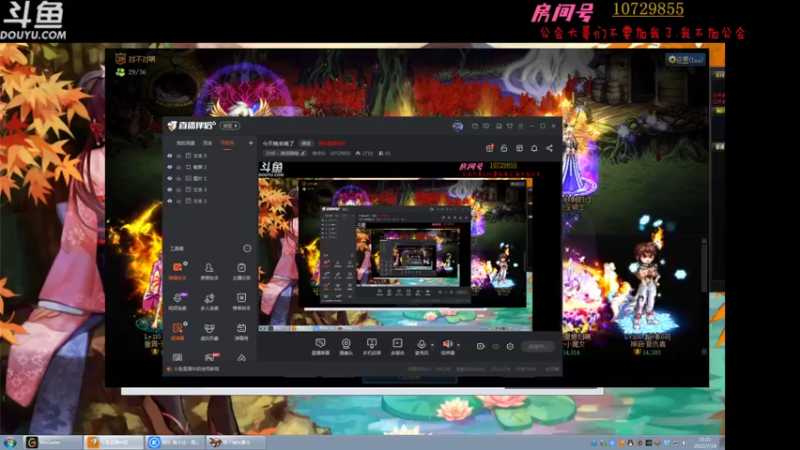
Task: Open the 多人连麦 multi-user co-stream tool
Action: (x=209, y=301)
